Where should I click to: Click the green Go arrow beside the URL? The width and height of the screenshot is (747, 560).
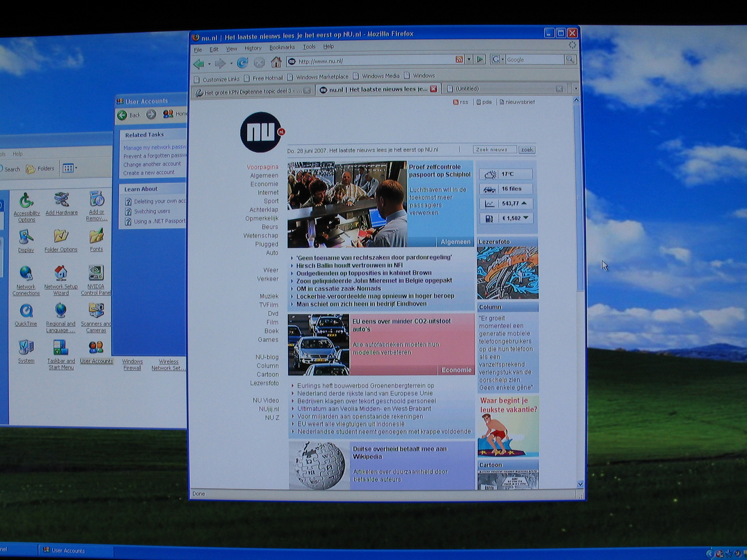click(x=480, y=59)
